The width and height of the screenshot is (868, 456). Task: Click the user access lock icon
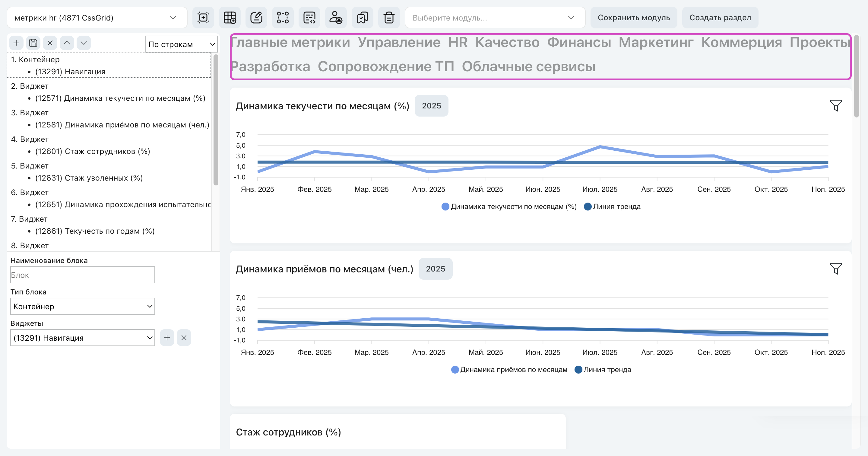pos(336,18)
